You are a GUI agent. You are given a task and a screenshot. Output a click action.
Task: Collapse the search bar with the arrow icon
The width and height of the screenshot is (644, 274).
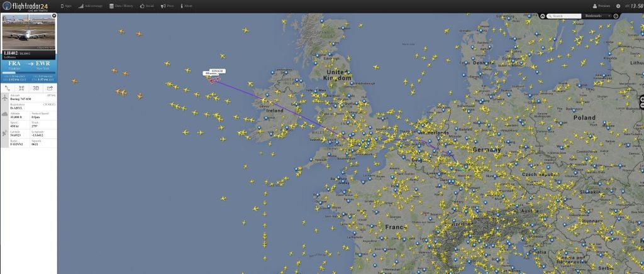click(543, 16)
